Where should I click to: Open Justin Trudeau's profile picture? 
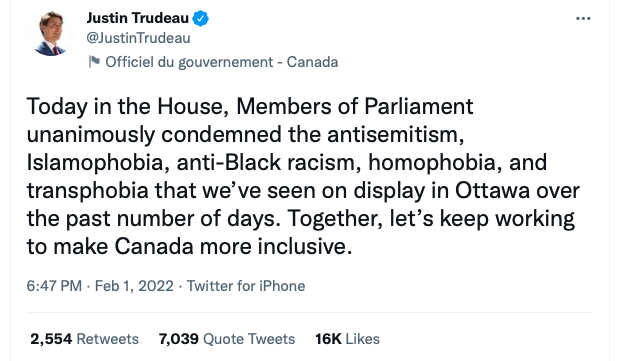pos(50,33)
